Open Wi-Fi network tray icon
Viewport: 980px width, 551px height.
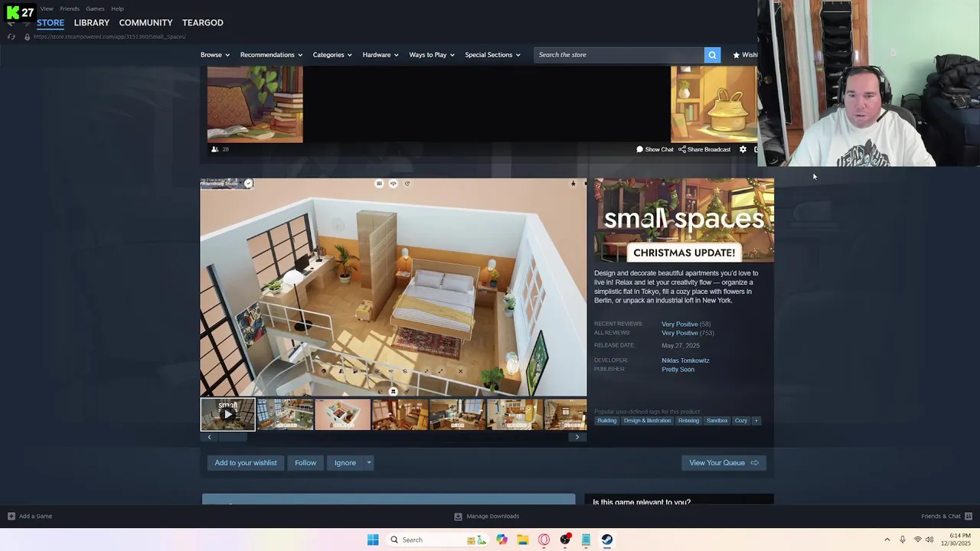pos(917,540)
